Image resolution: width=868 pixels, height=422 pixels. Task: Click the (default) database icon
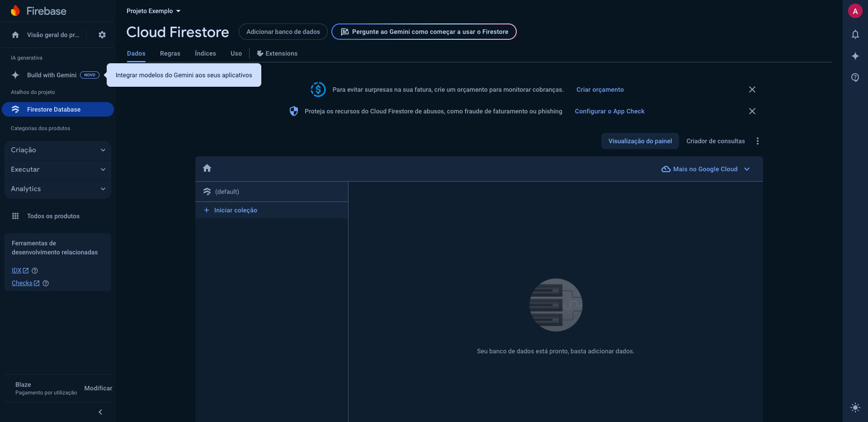click(207, 192)
